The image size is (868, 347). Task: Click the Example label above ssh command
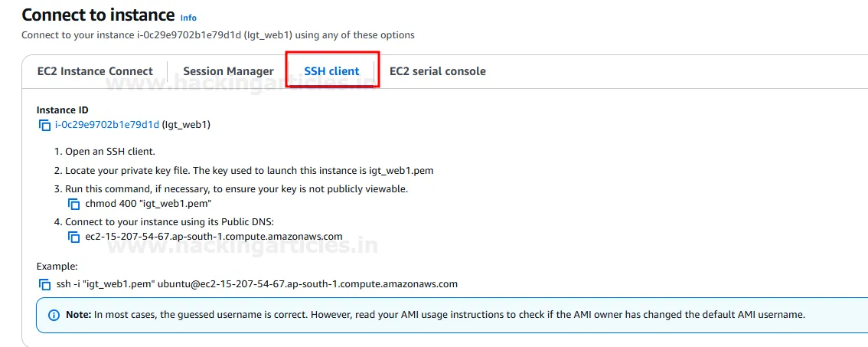tap(56, 266)
